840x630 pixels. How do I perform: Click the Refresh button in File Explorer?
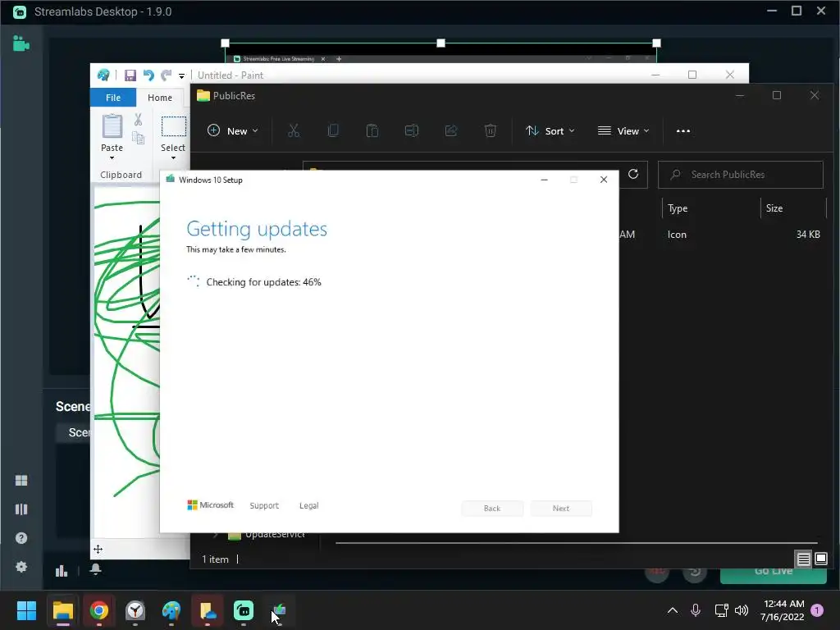point(633,174)
